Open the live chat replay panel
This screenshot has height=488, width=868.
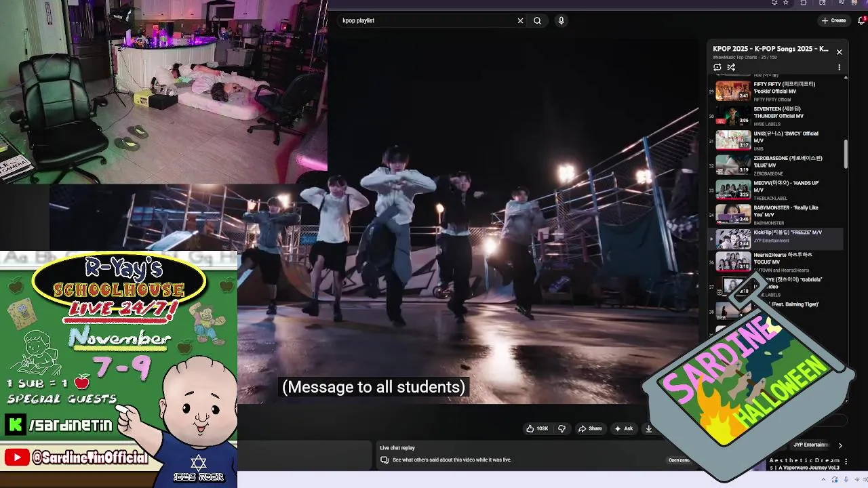point(679,460)
